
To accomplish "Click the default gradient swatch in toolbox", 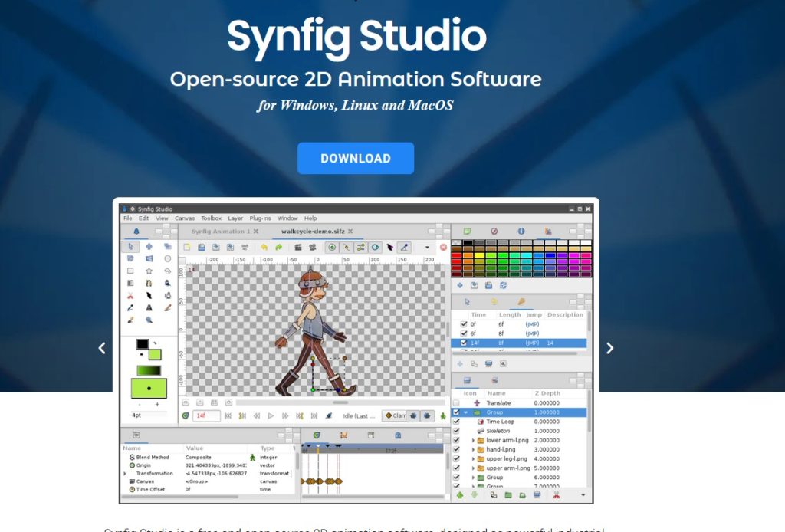I will coord(149,370).
